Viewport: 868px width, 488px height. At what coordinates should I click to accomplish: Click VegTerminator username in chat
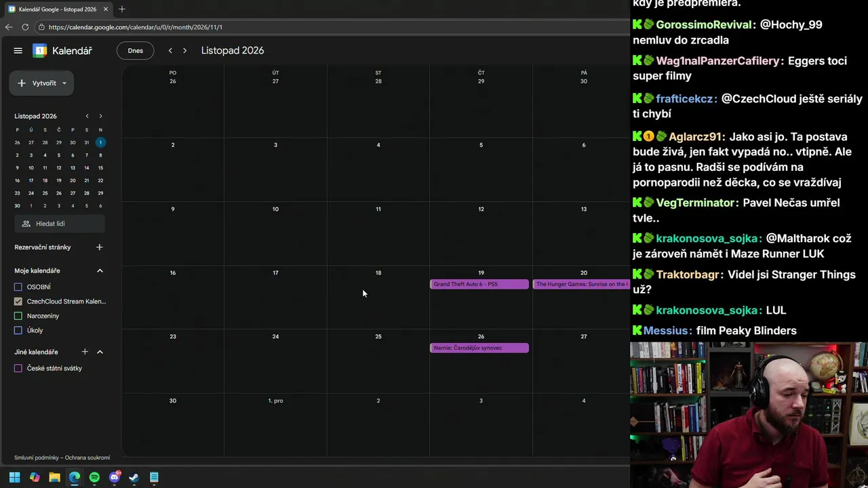pyautogui.click(x=695, y=203)
